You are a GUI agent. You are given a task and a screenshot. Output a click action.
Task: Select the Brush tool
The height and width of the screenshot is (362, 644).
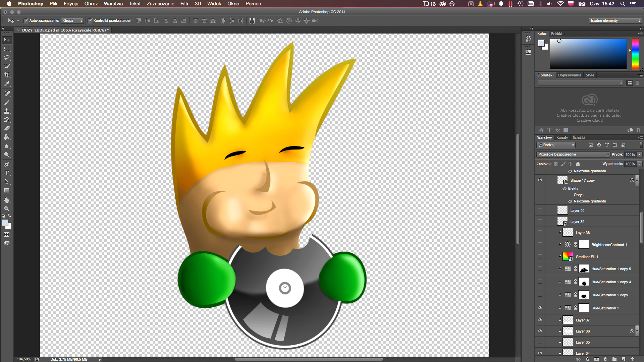(x=7, y=102)
